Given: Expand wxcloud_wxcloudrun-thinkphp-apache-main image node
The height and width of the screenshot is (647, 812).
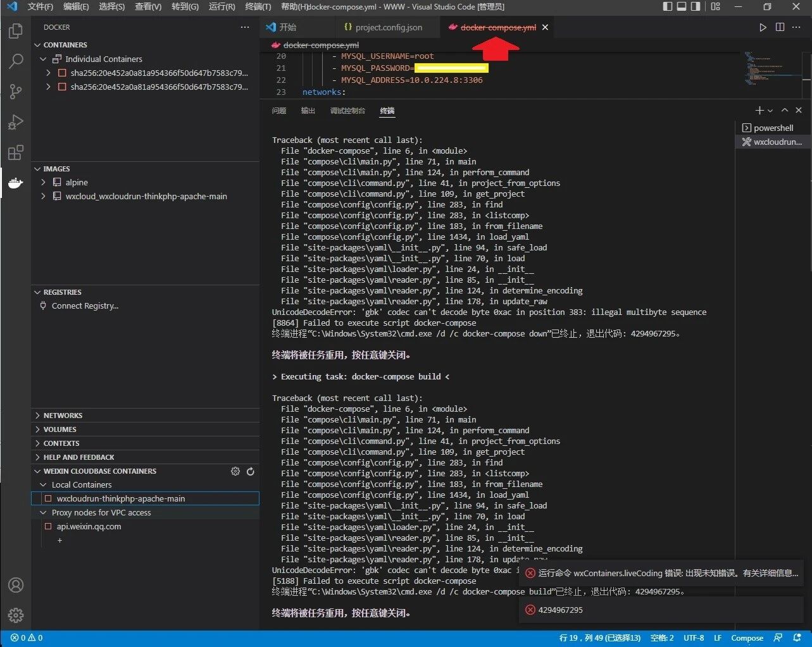Looking at the screenshot, I should (43, 196).
